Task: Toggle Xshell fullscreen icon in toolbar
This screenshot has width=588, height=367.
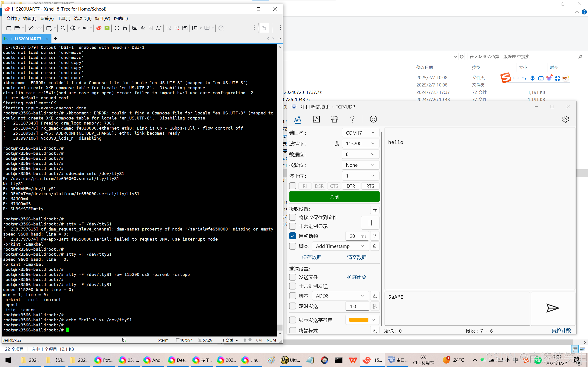Action: pos(117,28)
